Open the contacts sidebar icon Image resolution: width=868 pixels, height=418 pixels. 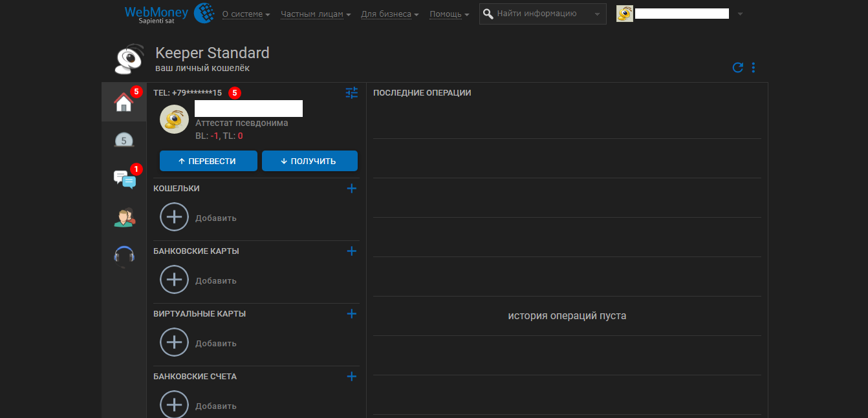[x=124, y=217]
